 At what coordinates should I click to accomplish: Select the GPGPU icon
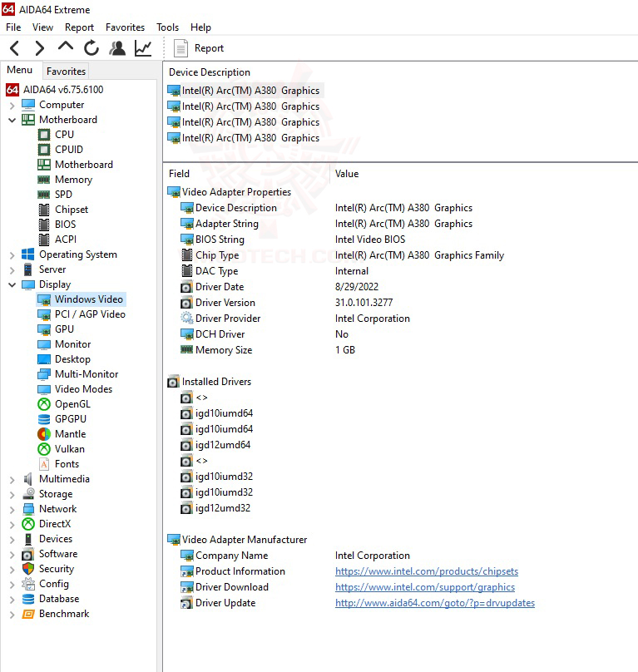44,419
